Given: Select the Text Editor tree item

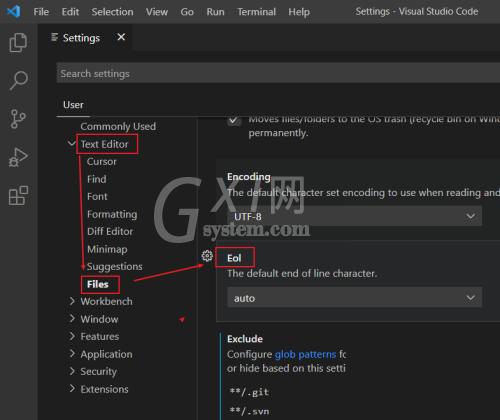Looking at the screenshot, I should point(104,144).
